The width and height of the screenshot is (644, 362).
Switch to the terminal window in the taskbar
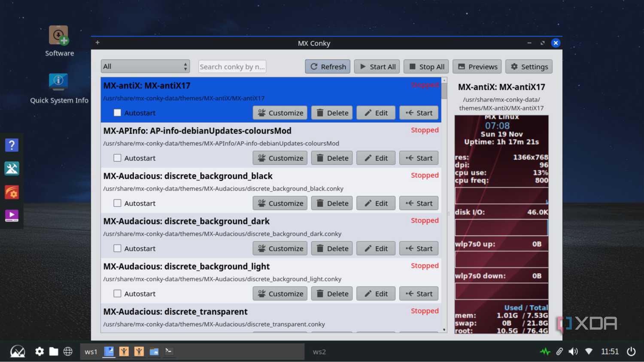(x=169, y=352)
